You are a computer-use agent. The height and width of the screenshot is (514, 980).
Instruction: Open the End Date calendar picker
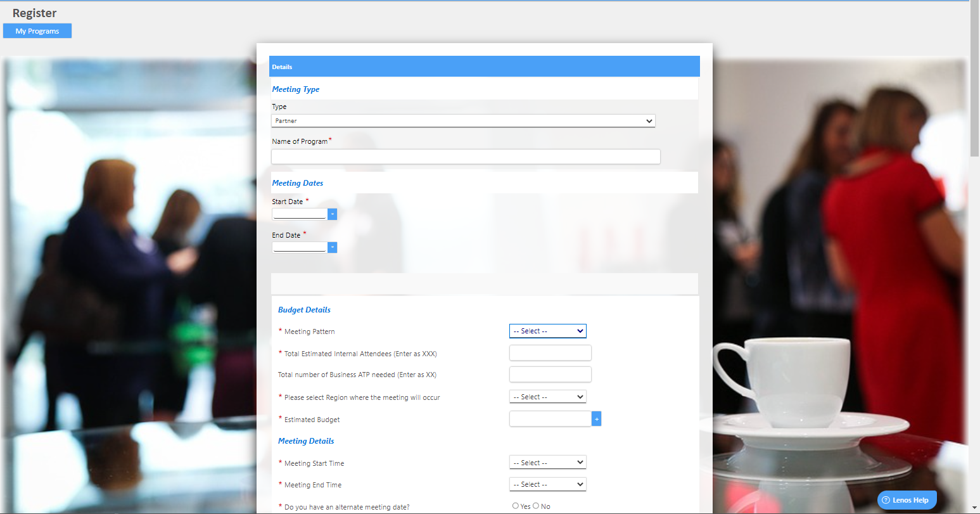(333, 247)
